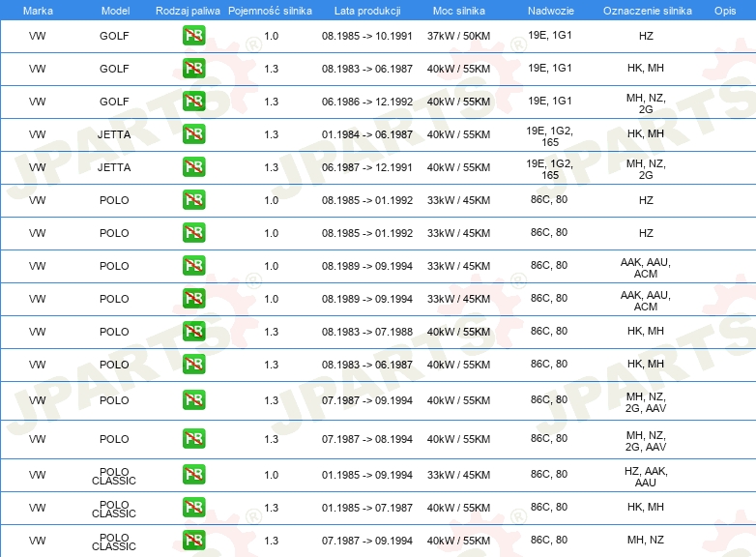756x557 pixels.
Task: Click POLO CLASSIC model in the 1.0 row
Action: [x=114, y=476]
